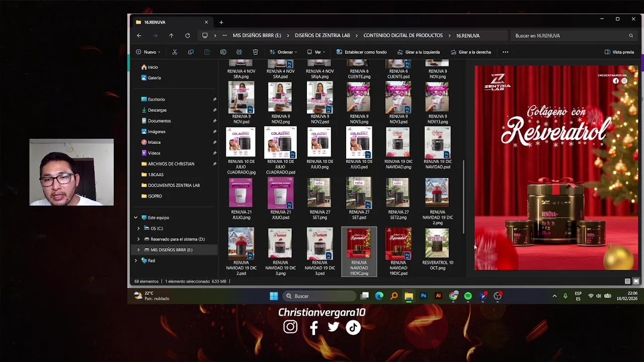The width and height of the screenshot is (644, 362).
Task: Refresh the current folder view
Action: [x=187, y=36]
